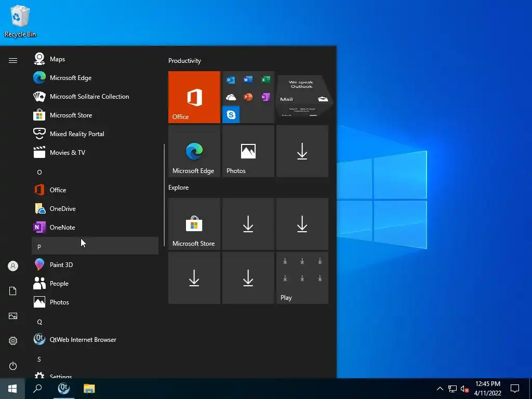Open user account options
The image size is (532, 399).
pos(13,266)
